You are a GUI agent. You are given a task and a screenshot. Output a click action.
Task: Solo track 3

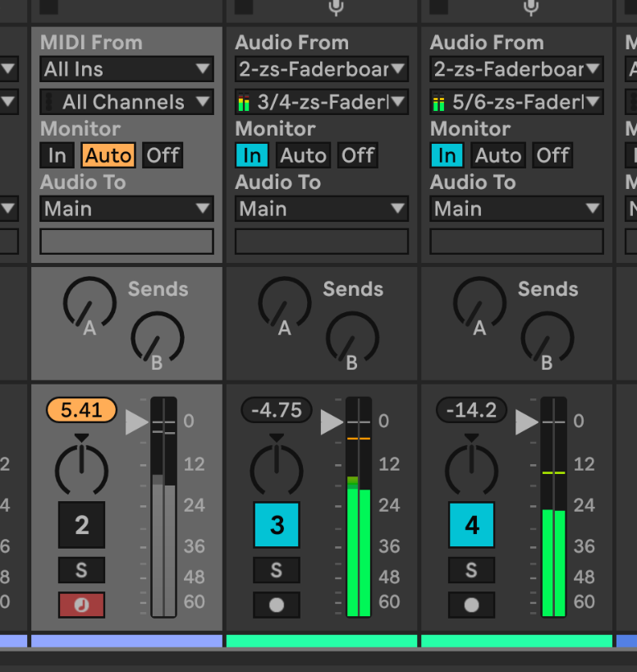click(277, 570)
